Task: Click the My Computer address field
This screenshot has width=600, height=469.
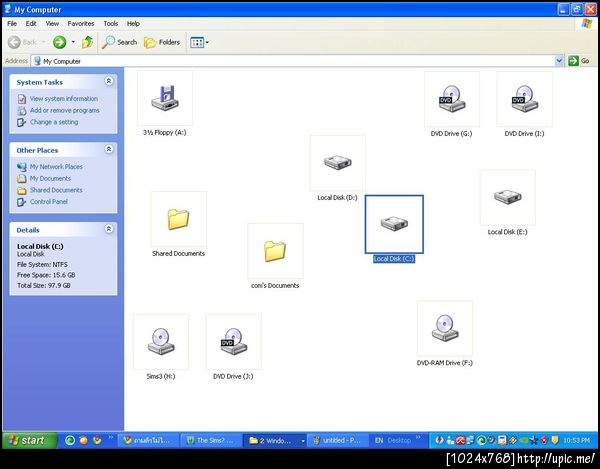Action: pyautogui.click(x=293, y=61)
